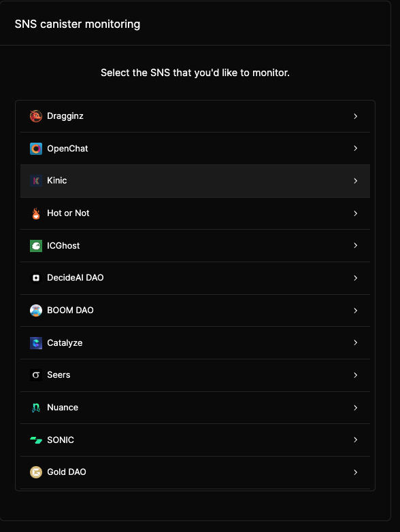The image size is (400, 532).
Task: Click chevron arrow beside DecideAI DAO
Action: [356, 278]
